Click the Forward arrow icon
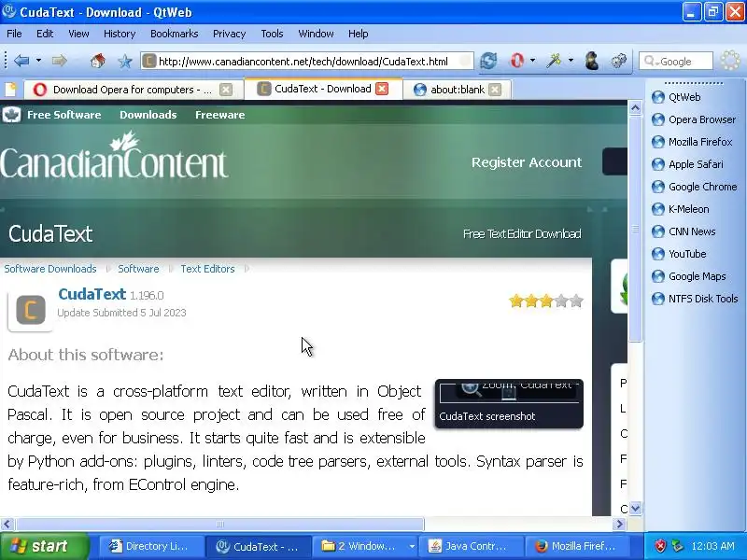The width and height of the screenshot is (747, 560). click(59, 61)
